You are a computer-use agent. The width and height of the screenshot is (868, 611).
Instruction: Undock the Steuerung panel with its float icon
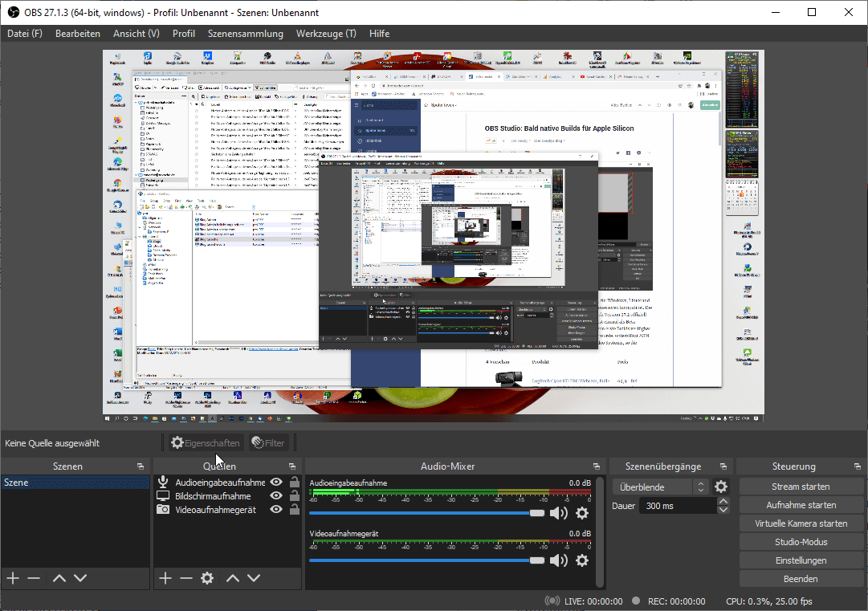coord(857,466)
